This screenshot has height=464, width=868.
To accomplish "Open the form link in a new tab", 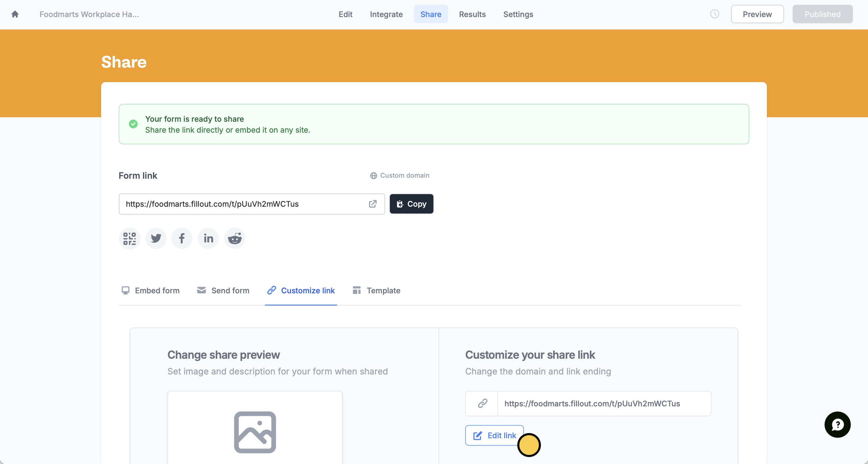I will 373,204.
